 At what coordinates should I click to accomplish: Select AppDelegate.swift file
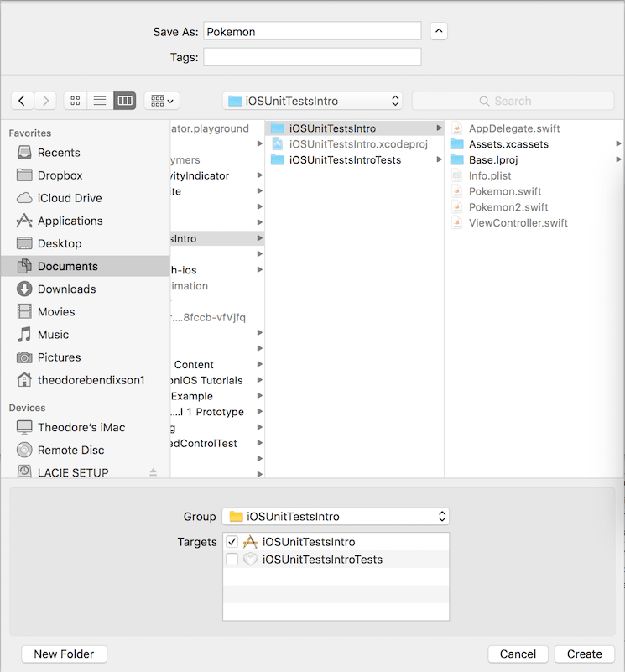534,128
